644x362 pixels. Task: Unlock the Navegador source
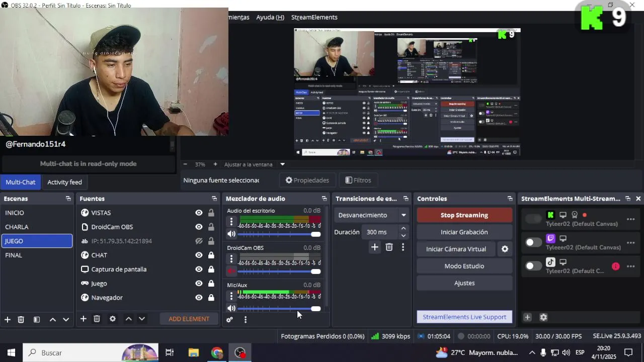tap(211, 297)
